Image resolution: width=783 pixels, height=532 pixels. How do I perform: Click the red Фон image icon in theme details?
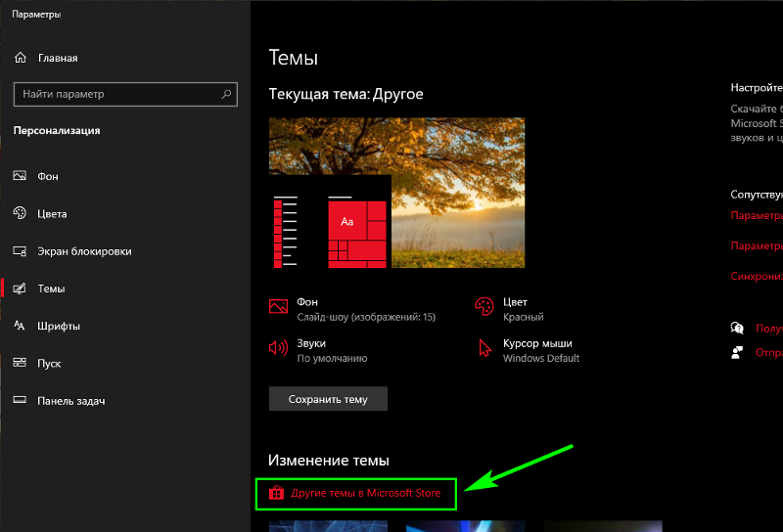tap(278, 306)
